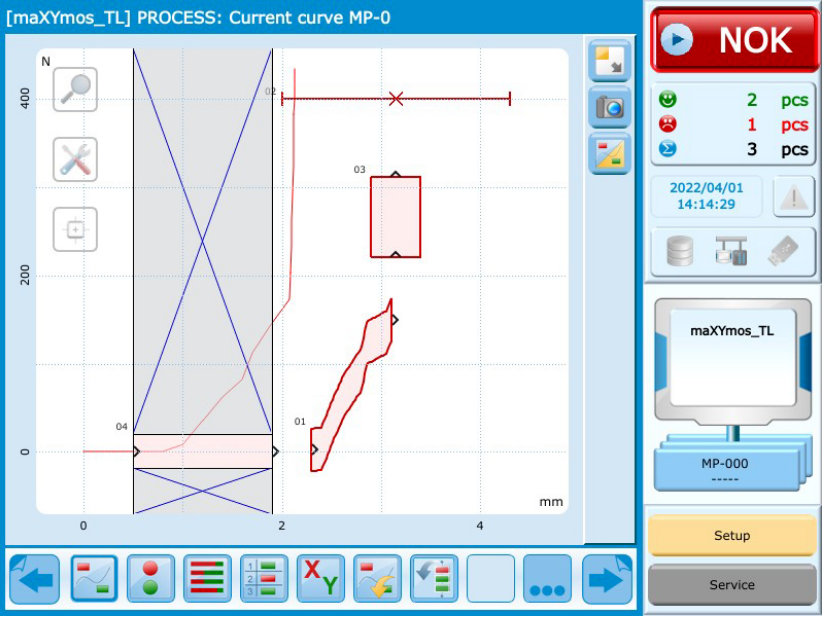This screenshot has width=822, height=617.
Task: Open the Setup menu
Action: point(732,535)
